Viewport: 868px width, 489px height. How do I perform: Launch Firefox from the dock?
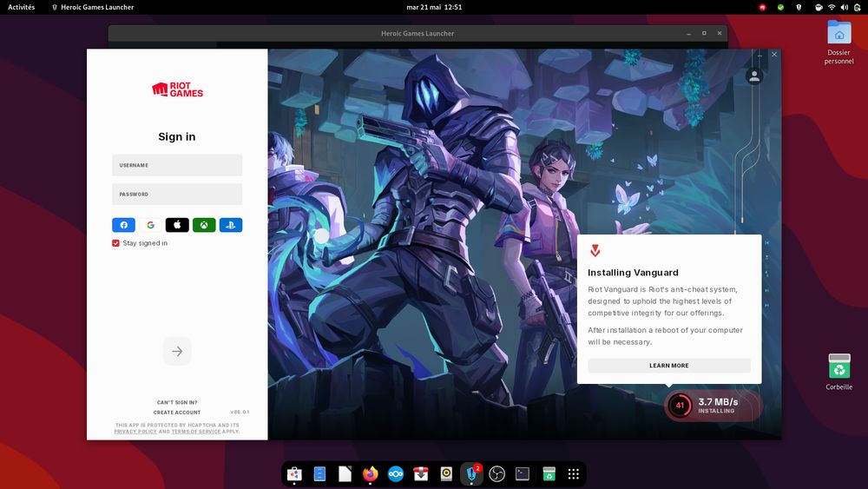[x=371, y=474]
